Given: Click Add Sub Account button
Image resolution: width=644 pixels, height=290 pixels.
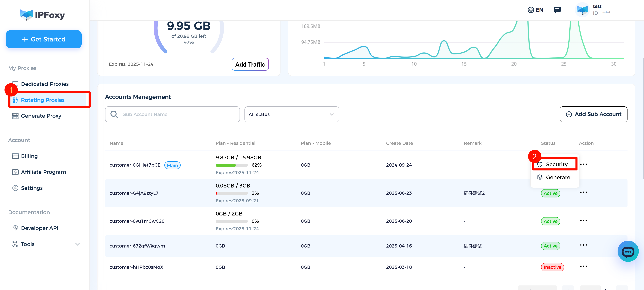Looking at the screenshot, I should point(593,114).
